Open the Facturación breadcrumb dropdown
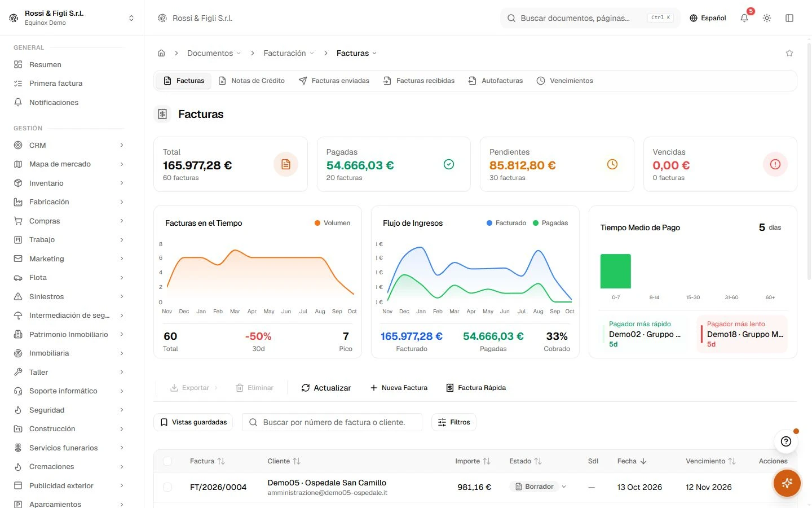The height and width of the screenshot is (508, 812). click(289, 53)
